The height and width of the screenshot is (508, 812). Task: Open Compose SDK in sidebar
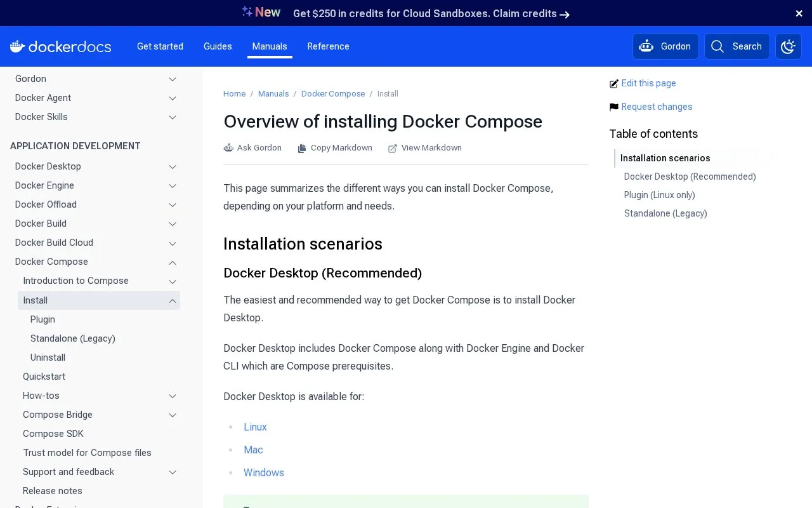click(53, 434)
